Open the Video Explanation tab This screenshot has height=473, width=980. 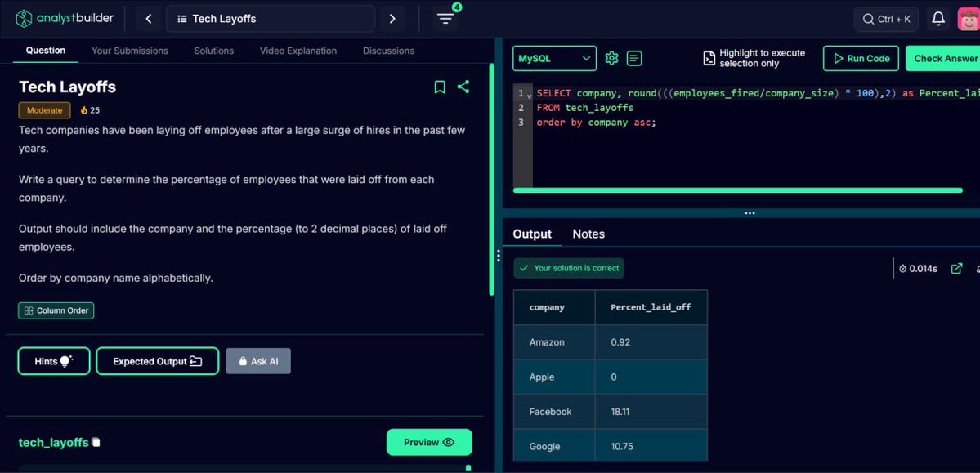click(298, 51)
